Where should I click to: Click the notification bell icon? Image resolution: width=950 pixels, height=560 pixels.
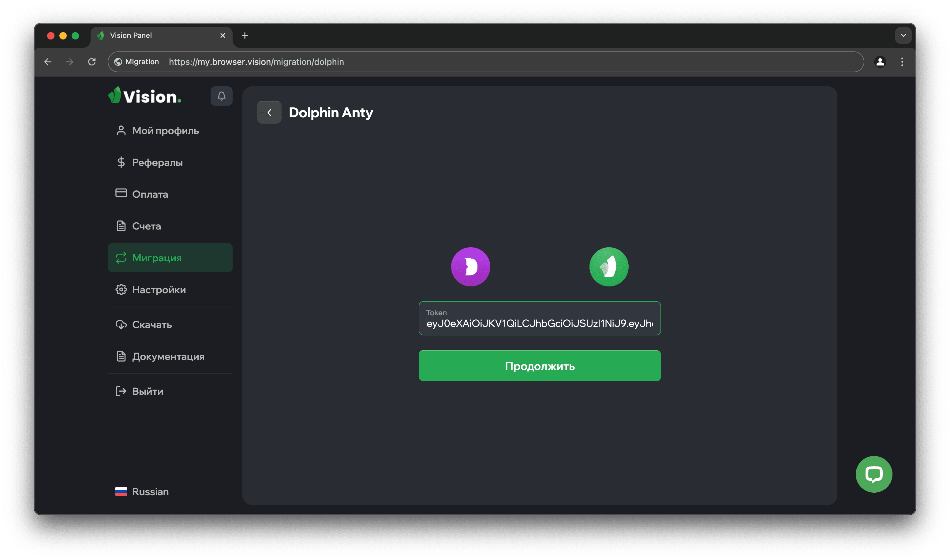tap(221, 96)
